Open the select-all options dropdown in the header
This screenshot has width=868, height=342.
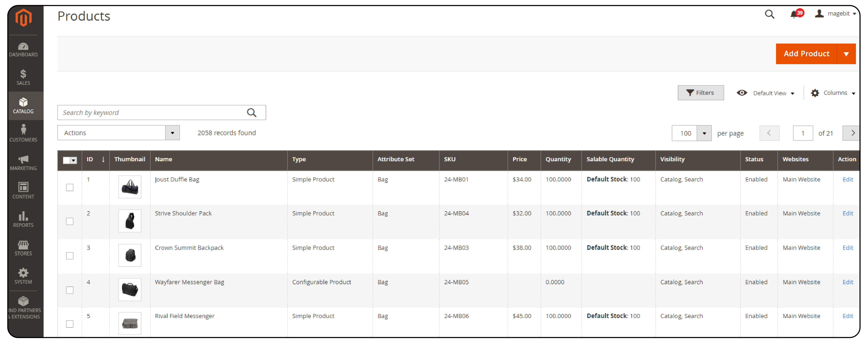click(73, 160)
